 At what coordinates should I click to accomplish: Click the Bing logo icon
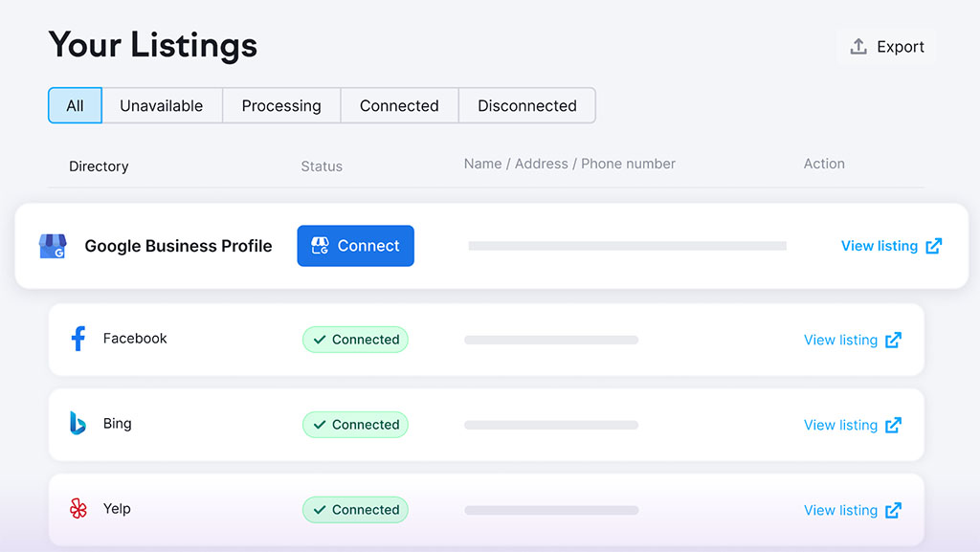click(x=78, y=424)
